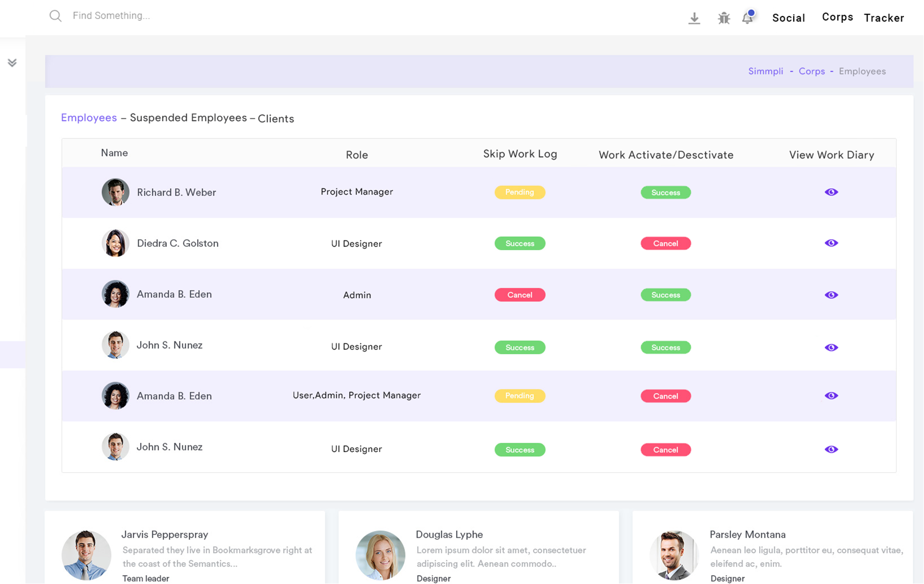This screenshot has height=584, width=924.
Task: Open the bug report icon
Action: tap(724, 18)
